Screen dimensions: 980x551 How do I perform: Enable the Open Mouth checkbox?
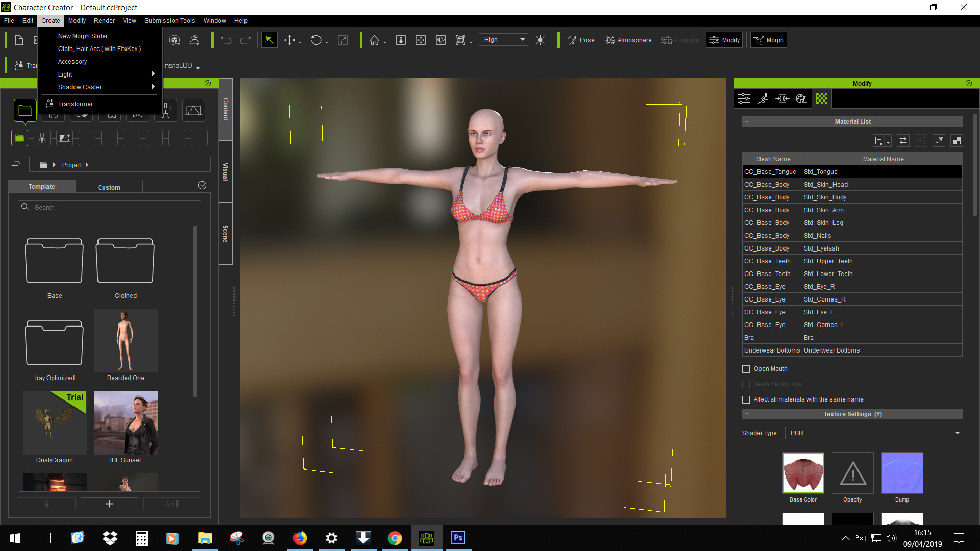click(x=746, y=369)
